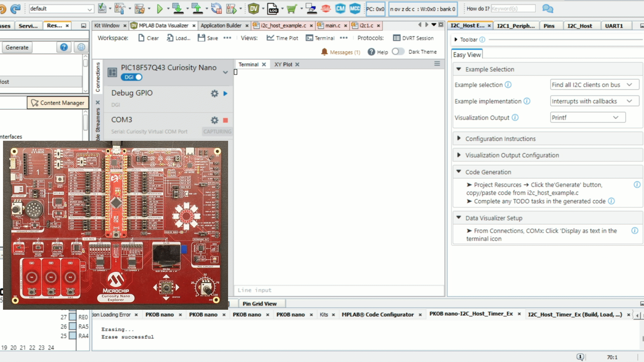The height and width of the screenshot is (362, 644).
Task: Click the Generate button
Action: tap(17, 47)
